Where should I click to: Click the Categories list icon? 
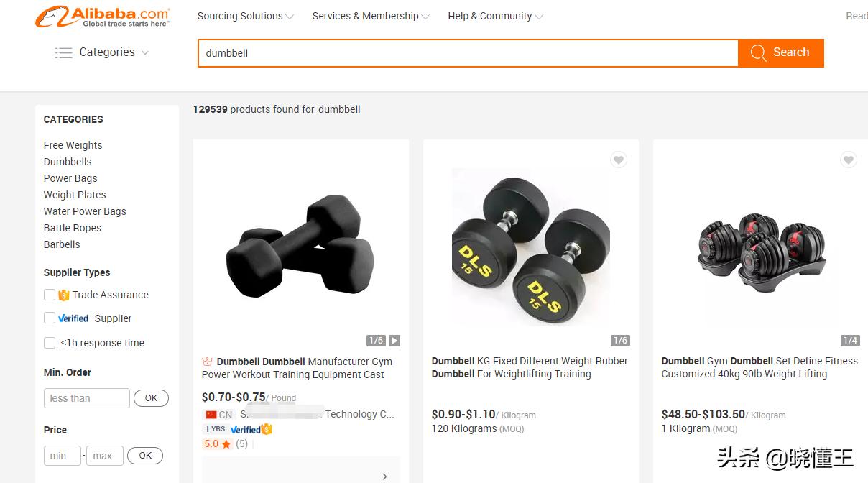coord(63,52)
